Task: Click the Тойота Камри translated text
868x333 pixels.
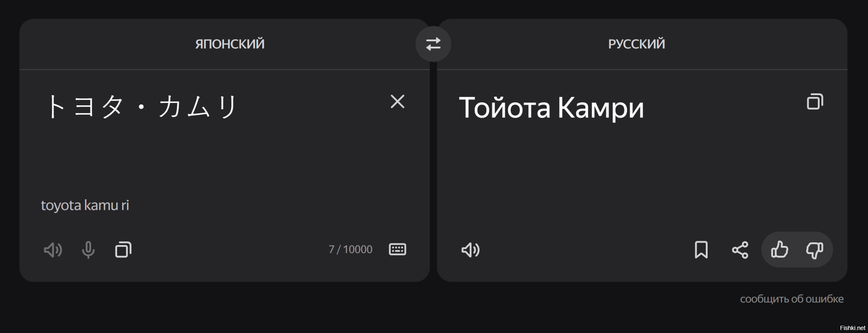Action: click(x=551, y=107)
